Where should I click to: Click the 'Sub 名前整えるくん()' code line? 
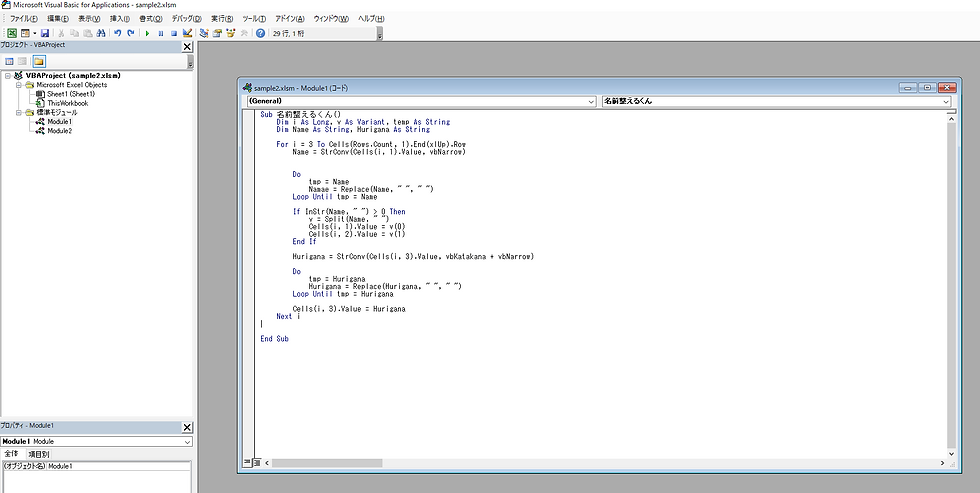(x=301, y=114)
